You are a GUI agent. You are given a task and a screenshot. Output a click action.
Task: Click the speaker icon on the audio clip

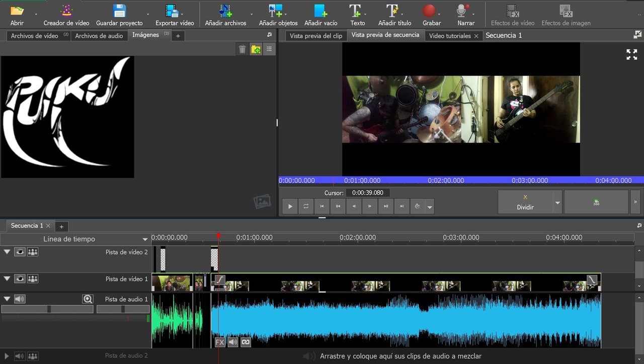point(233,342)
